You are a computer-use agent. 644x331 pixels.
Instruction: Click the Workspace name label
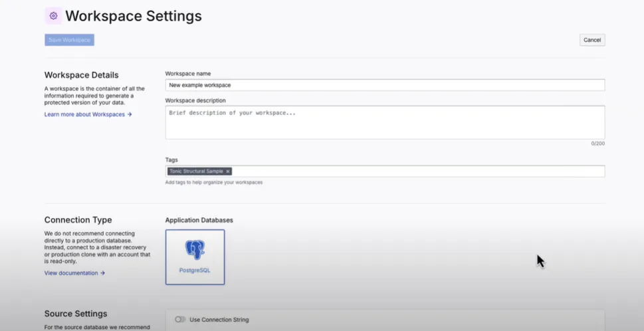[x=188, y=74]
